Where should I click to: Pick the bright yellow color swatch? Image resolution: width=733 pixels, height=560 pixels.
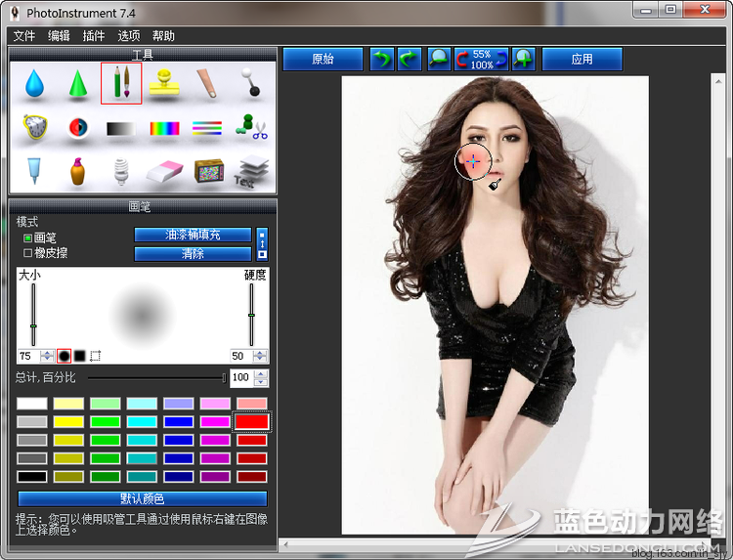click(x=68, y=422)
